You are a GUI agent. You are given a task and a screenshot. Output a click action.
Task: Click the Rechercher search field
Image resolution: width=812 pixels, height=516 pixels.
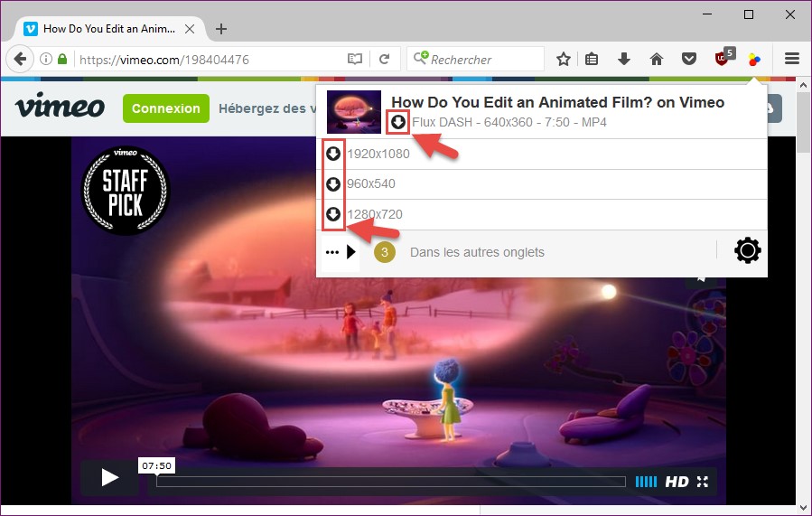click(475, 59)
